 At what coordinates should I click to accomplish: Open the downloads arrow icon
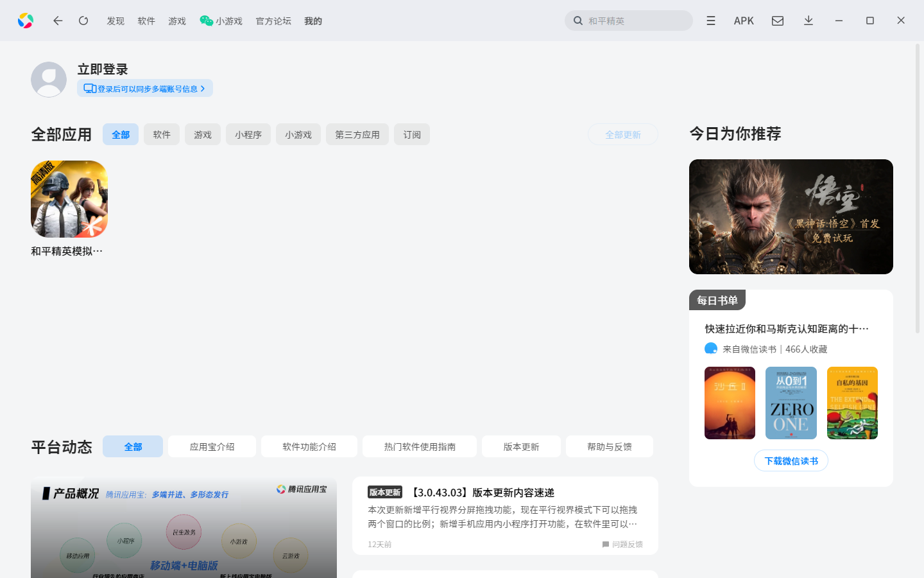[809, 21]
